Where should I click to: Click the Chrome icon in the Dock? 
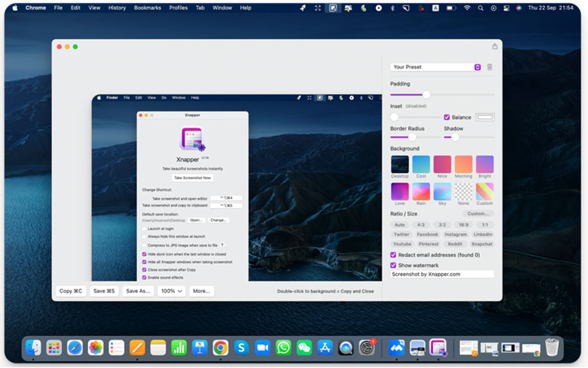(220, 348)
